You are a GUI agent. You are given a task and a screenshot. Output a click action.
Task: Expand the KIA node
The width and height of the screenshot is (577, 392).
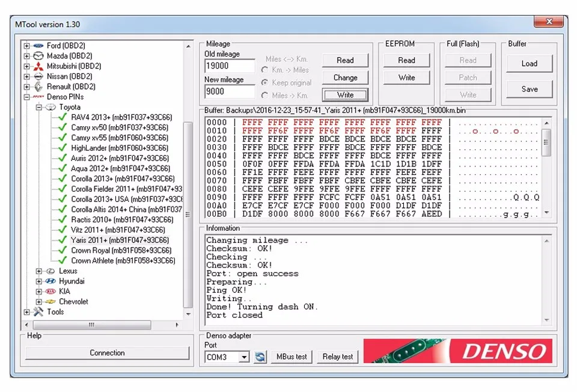coord(39,292)
